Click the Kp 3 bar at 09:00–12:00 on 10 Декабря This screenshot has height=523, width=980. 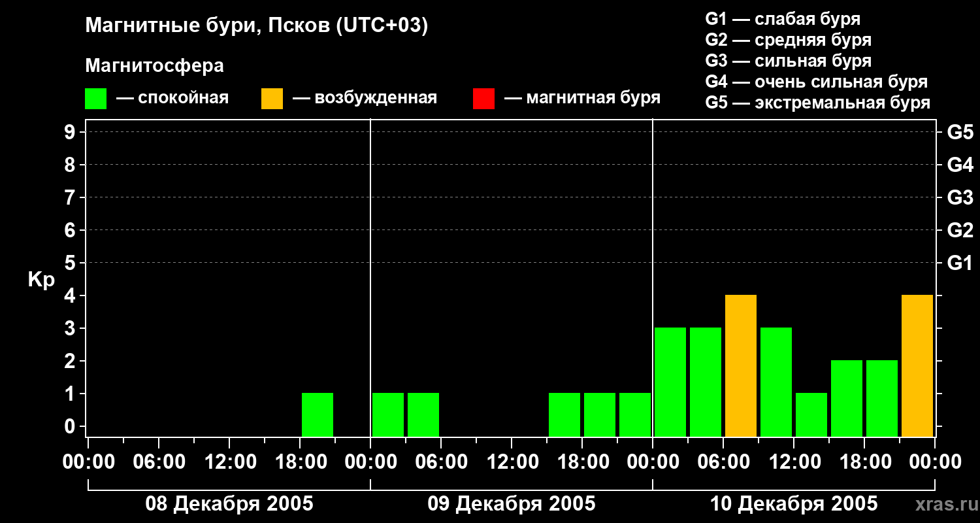click(x=776, y=382)
